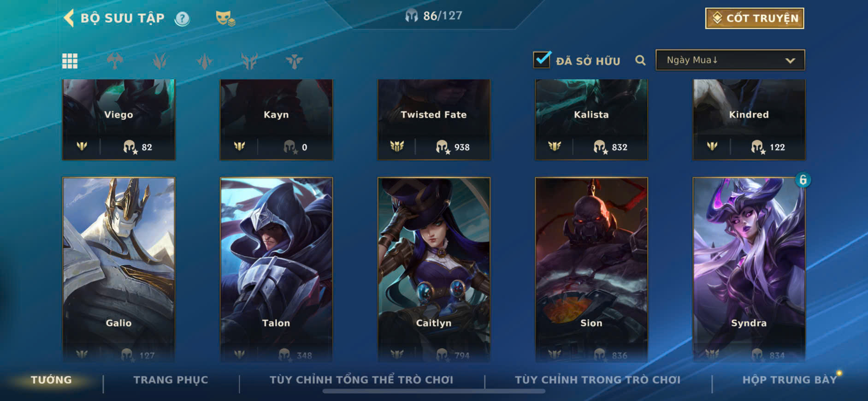The width and height of the screenshot is (868, 401).
Task: Go to the Hộp Trưng Bày tab
Action: [789, 380]
